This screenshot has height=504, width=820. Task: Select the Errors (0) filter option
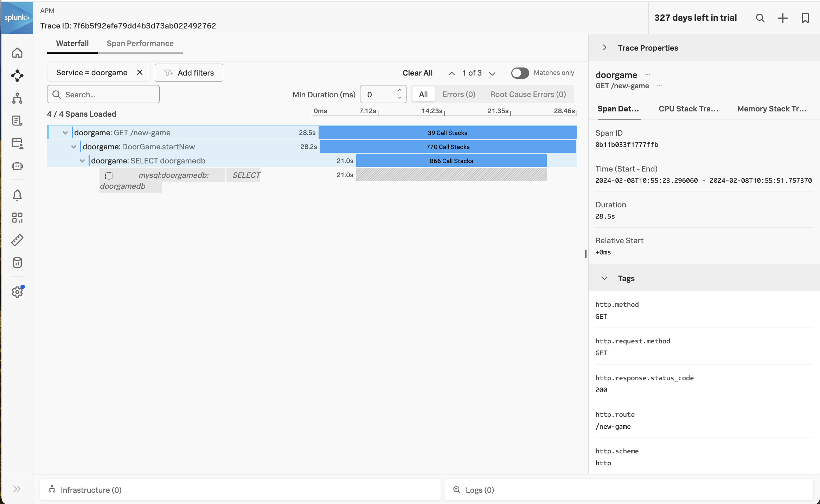(459, 94)
